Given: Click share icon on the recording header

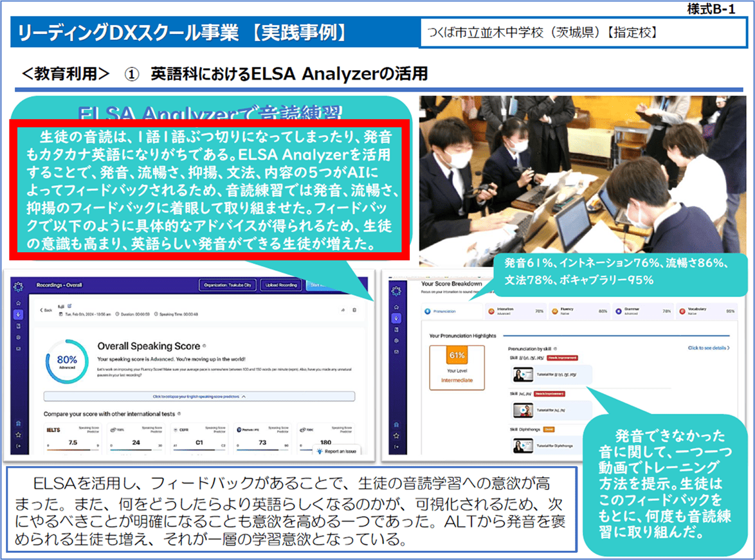Looking at the screenshot, I should [x=343, y=310].
